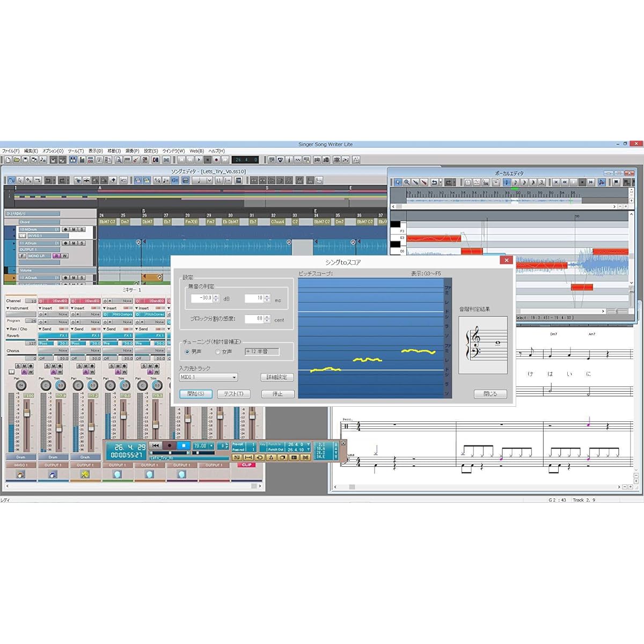Click the Redo icon in Song Editor toolbar

(x=62, y=180)
